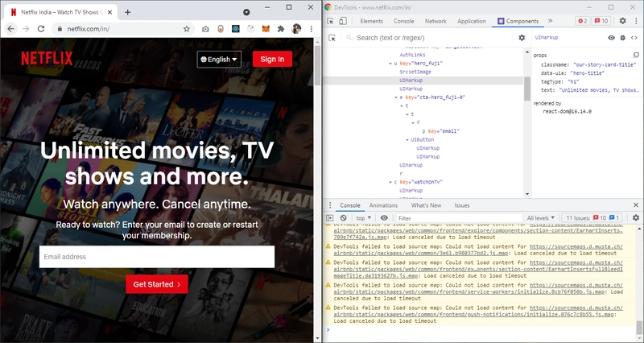The height and width of the screenshot is (343, 644).
Task: Select the p key="email" tree row
Action: (x=440, y=131)
